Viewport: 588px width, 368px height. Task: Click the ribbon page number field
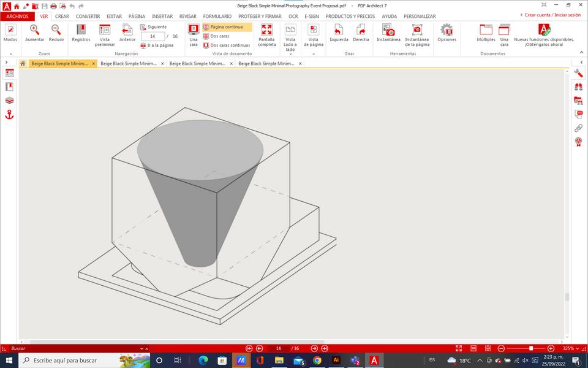coord(153,36)
